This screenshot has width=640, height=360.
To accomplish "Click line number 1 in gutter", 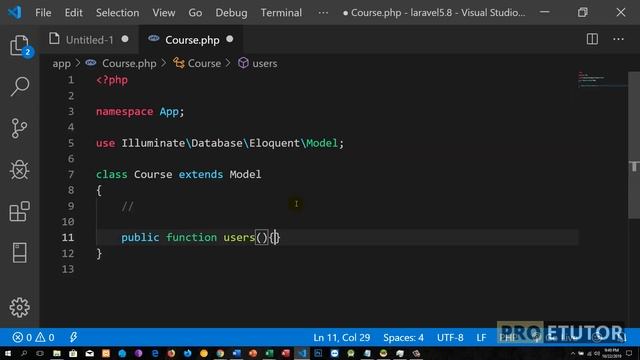I will pyautogui.click(x=71, y=80).
